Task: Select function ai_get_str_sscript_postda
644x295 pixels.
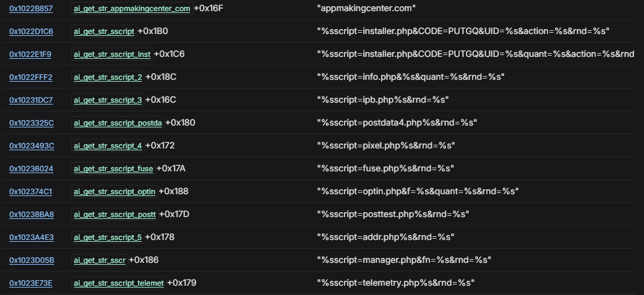Action: coord(118,123)
